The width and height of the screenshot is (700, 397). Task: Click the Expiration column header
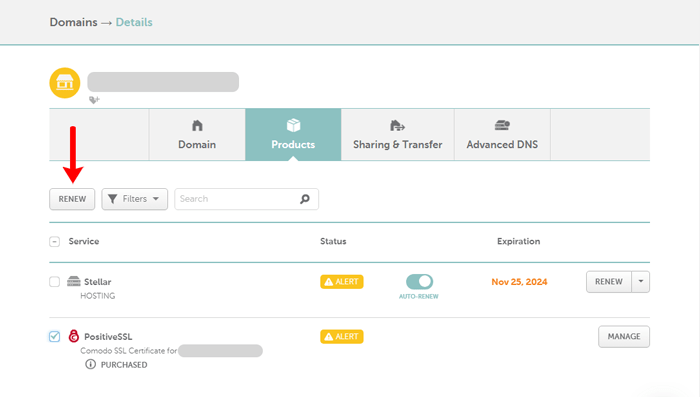pos(518,241)
